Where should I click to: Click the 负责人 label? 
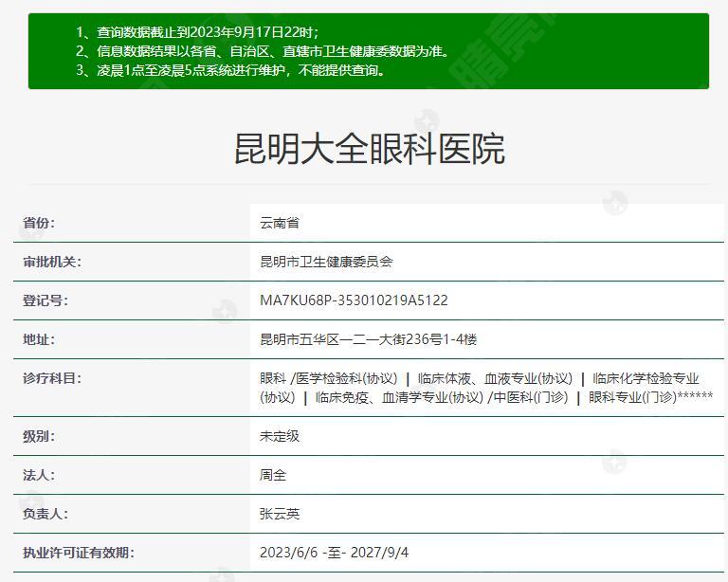(x=45, y=515)
